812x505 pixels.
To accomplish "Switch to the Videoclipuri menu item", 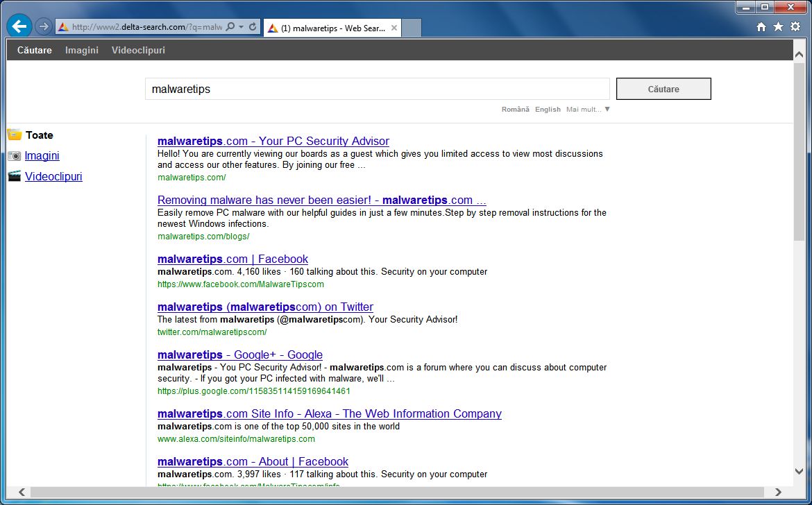I will pyautogui.click(x=138, y=50).
